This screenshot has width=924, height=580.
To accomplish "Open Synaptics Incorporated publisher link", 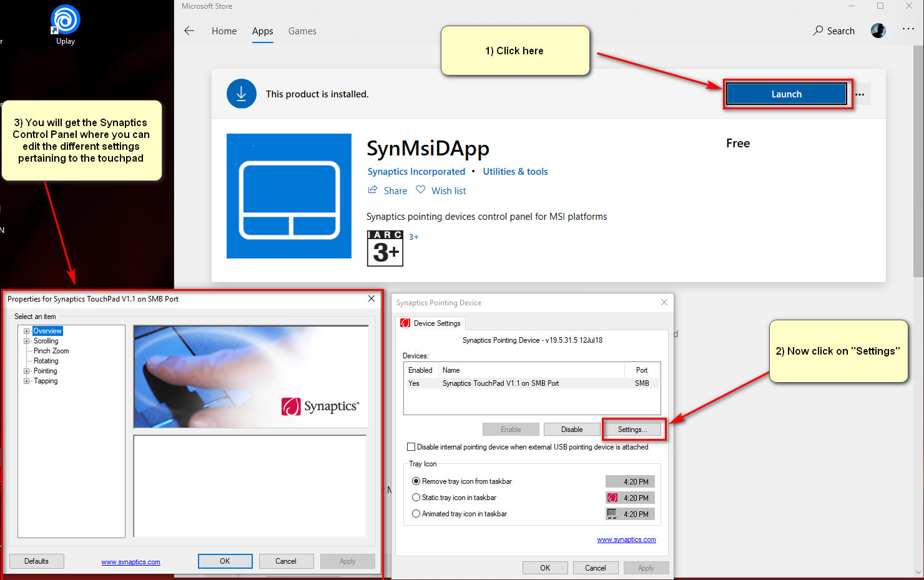I will (416, 172).
